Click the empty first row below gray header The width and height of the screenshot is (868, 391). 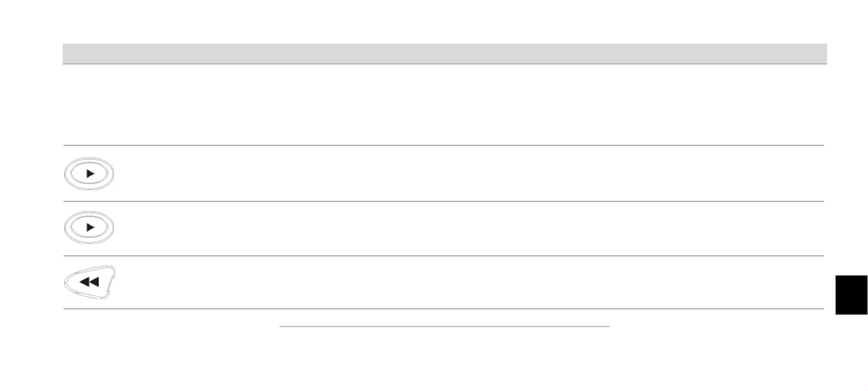point(444,105)
